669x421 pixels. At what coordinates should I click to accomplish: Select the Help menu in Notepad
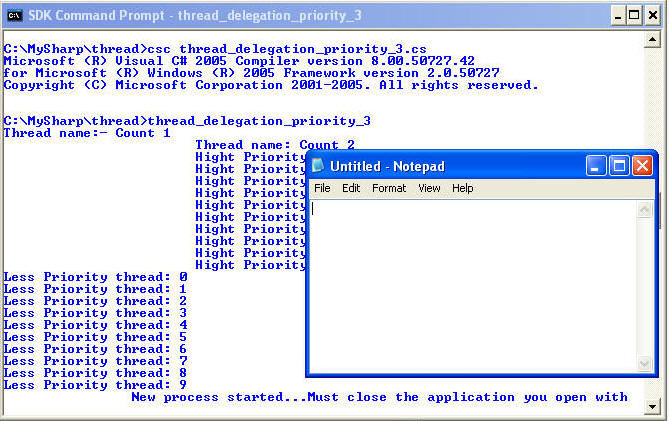(x=462, y=188)
